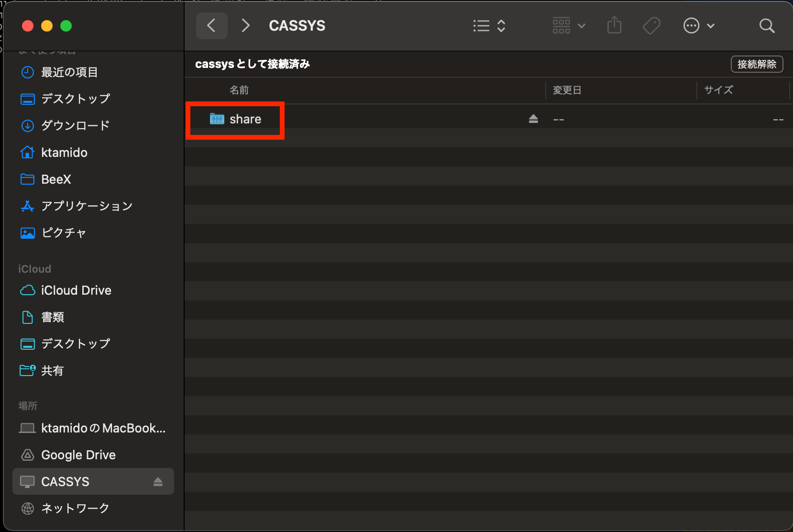Click the ピクチャ photo icon
Viewport: 793px width, 532px height.
point(28,233)
